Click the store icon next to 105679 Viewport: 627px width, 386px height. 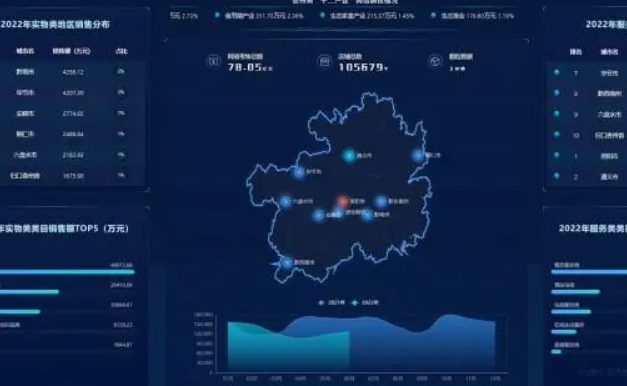324,61
